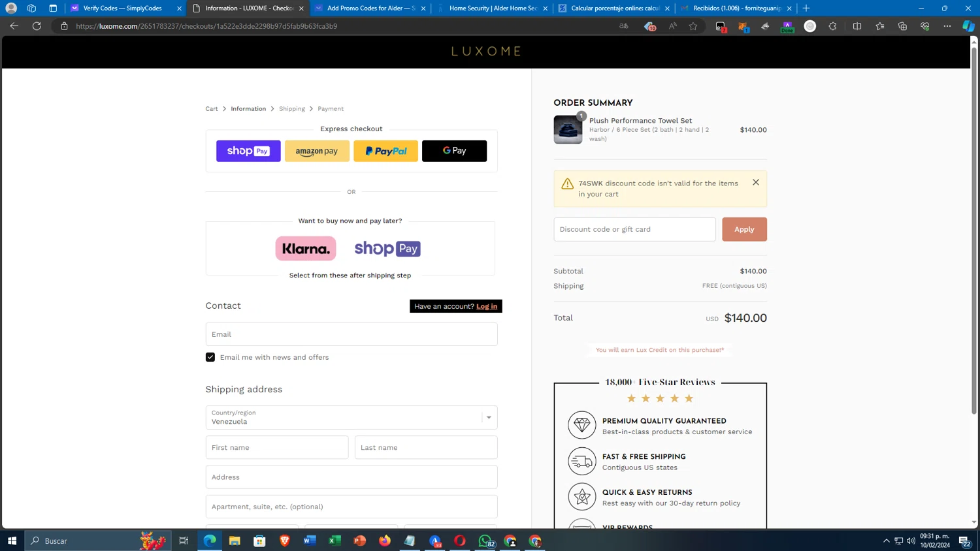980x551 pixels.
Task: Click the Plush Performance Towel Set thumbnail
Action: (x=568, y=129)
